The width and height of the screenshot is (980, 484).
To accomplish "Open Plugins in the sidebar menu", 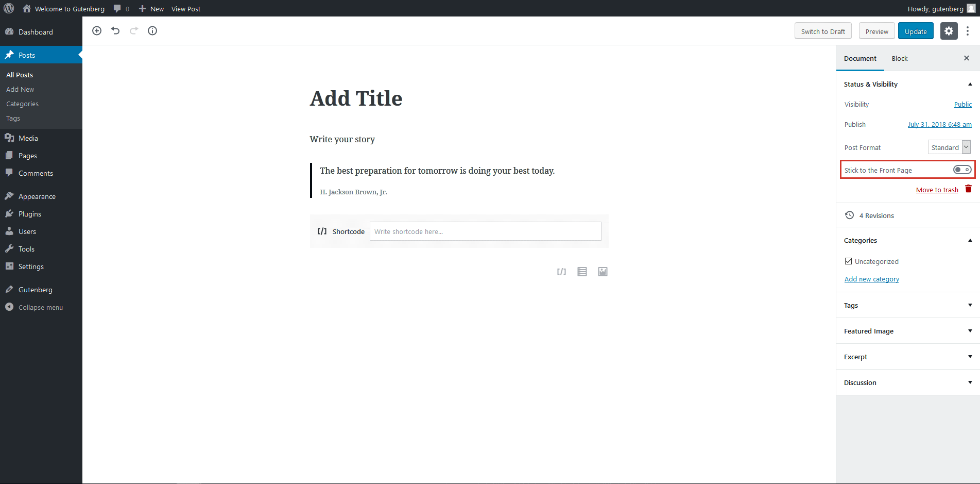I will 30,214.
